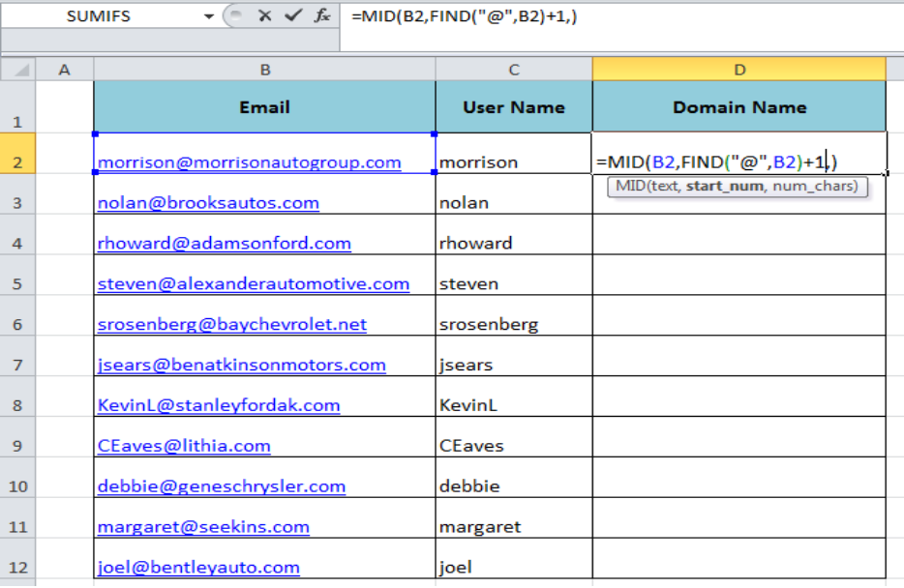The width and height of the screenshot is (904, 588).
Task: Click the Cancel formula X icon
Action: click(264, 16)
